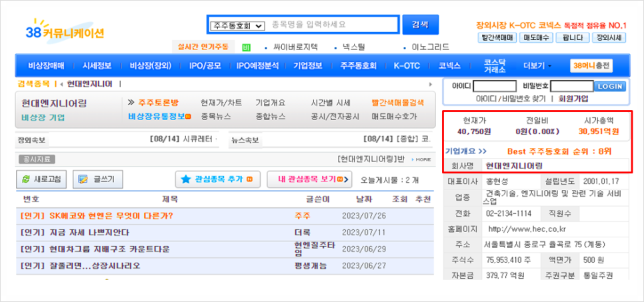Expand the 더보기 dropdown menu

pyautogui.click(x=537, y=66)
